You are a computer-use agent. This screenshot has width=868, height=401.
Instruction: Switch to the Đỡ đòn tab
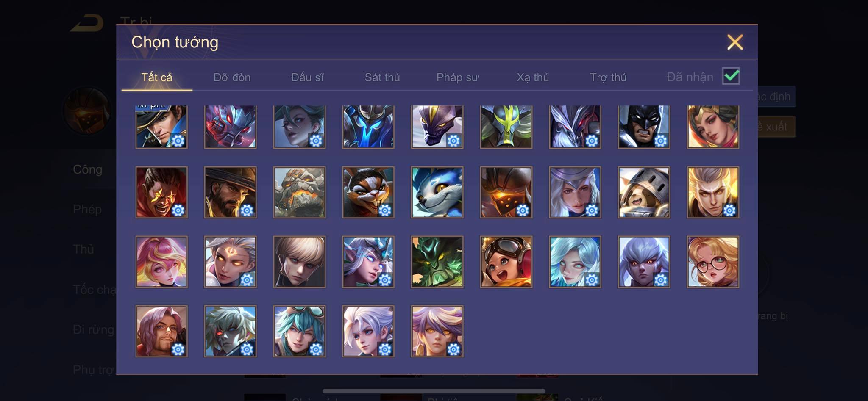click(232, 77)
